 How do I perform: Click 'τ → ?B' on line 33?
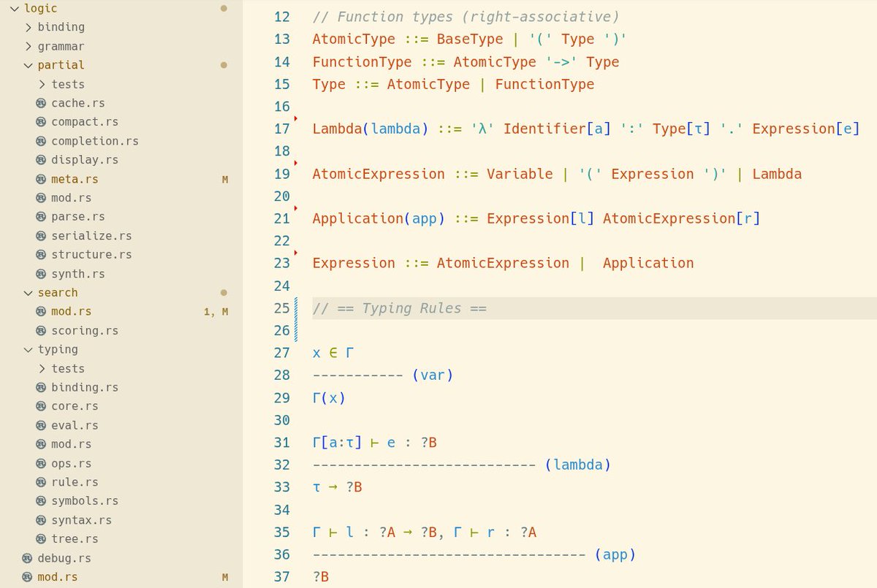tap(337, 487)
